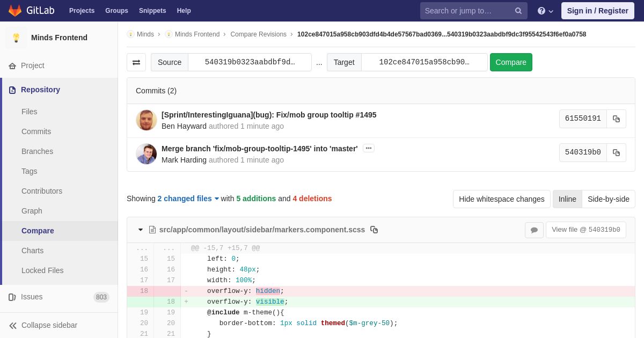
Task: Open Commits in the Repository menu
Action: (x=36, y=131)
